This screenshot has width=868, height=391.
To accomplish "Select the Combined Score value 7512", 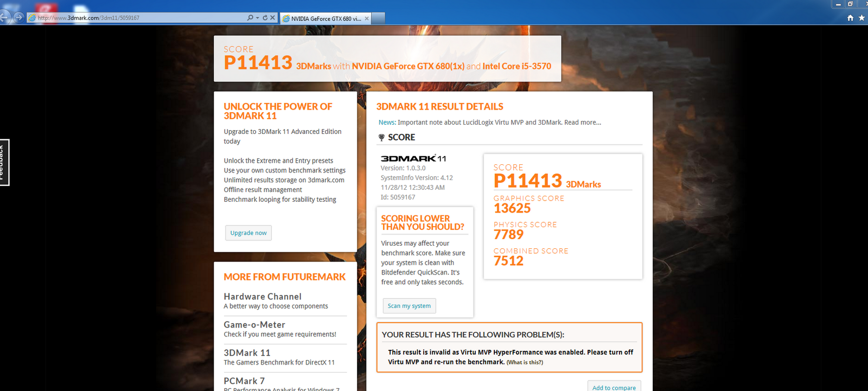I will [508, 261].
